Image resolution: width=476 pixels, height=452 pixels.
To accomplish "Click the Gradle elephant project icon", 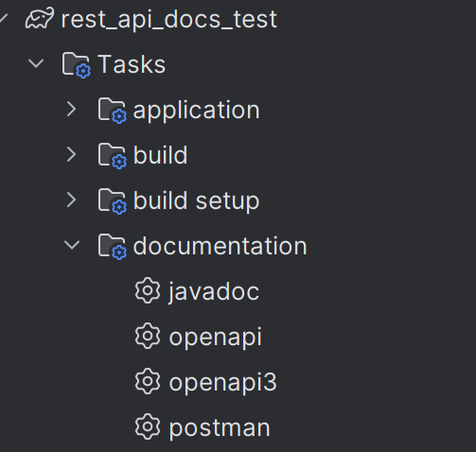I will [x=40, y=19].
